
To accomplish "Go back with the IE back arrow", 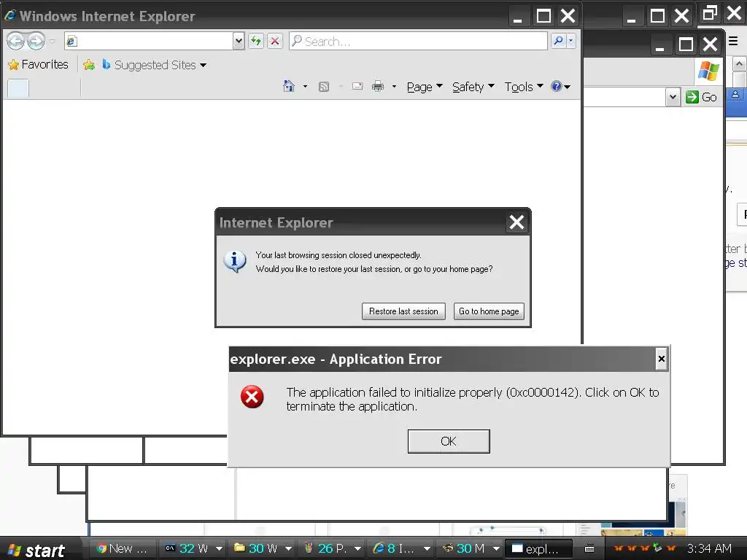I will 15,41.
